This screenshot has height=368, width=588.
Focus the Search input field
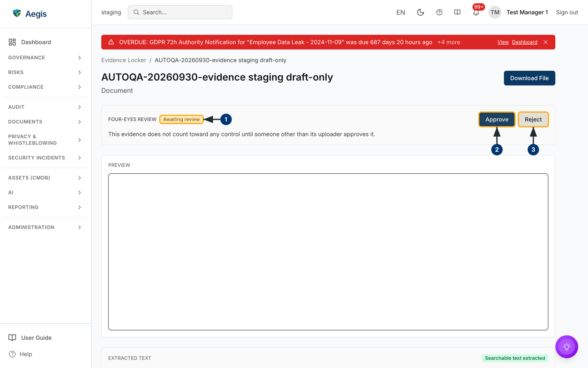pyautogui.click(x=180, y=12)
